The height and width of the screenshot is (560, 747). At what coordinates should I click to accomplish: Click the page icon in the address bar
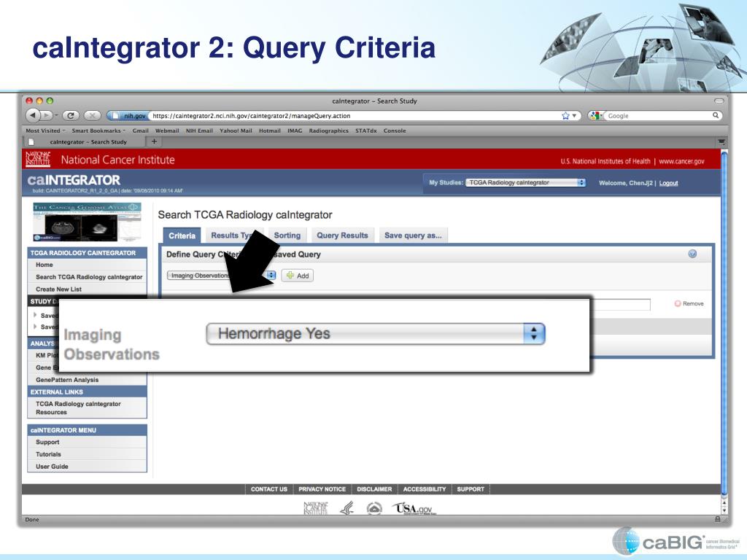(116, 116)
